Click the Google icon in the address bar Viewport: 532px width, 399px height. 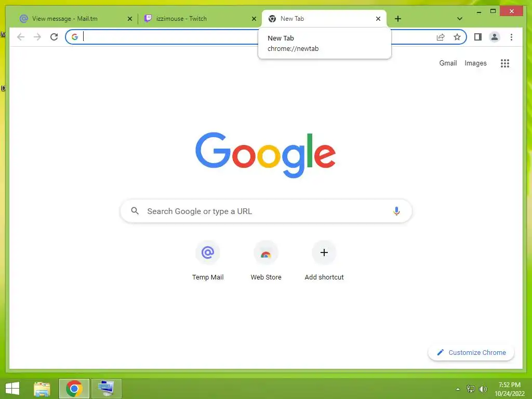75,37
